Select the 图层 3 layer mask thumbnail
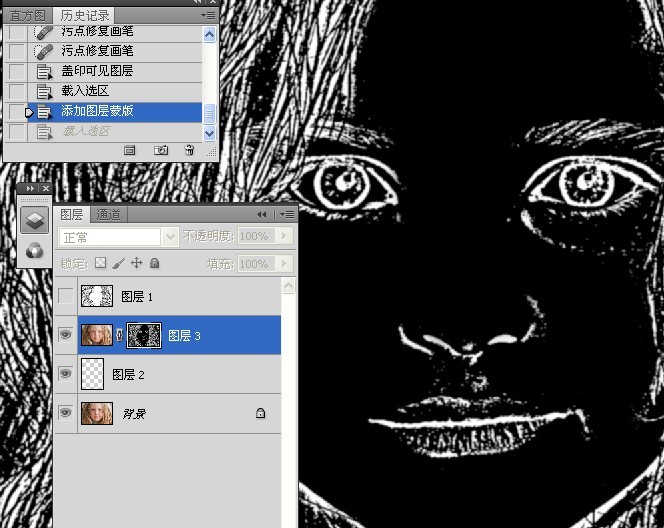 (x=144, y=335)
